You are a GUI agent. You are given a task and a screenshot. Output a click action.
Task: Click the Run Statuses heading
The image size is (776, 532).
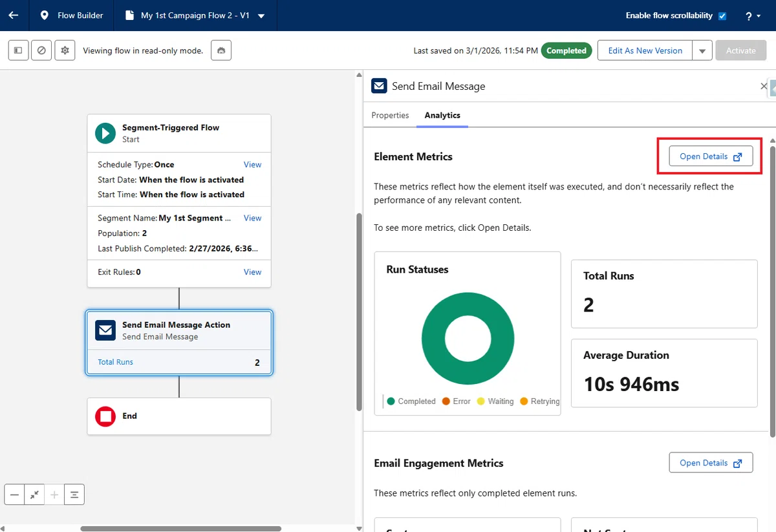[417, 270]
